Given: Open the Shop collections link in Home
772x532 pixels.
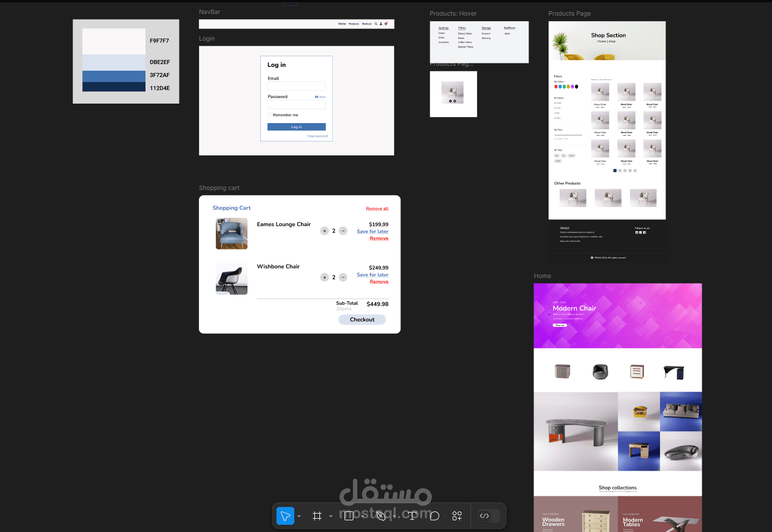Looking at the screenshot, I should (x=618, y=488).
